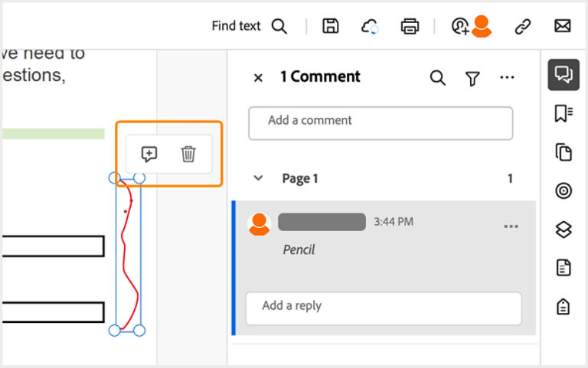Viewport: 588px width, 368px height.
Task: Open comments panel options with the three-dot menu
Action: [x=507, y=77]
